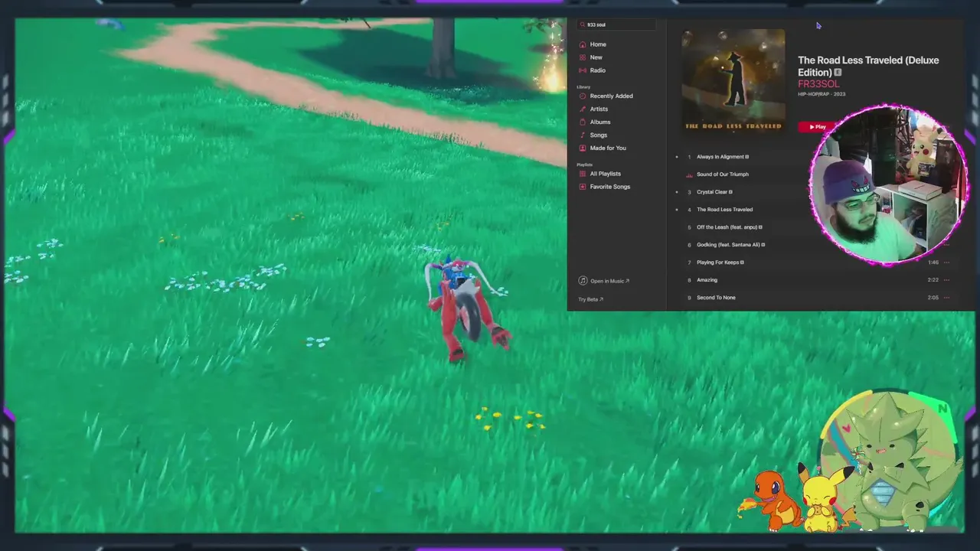This screenshot has width=980, height=551.
Task: Click the 2:22 duration of Amazing
Action: 933,280
